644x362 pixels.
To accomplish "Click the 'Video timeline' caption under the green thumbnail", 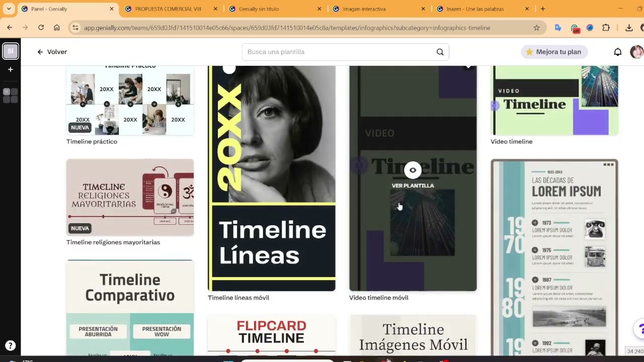I will (x=512, y=141).
